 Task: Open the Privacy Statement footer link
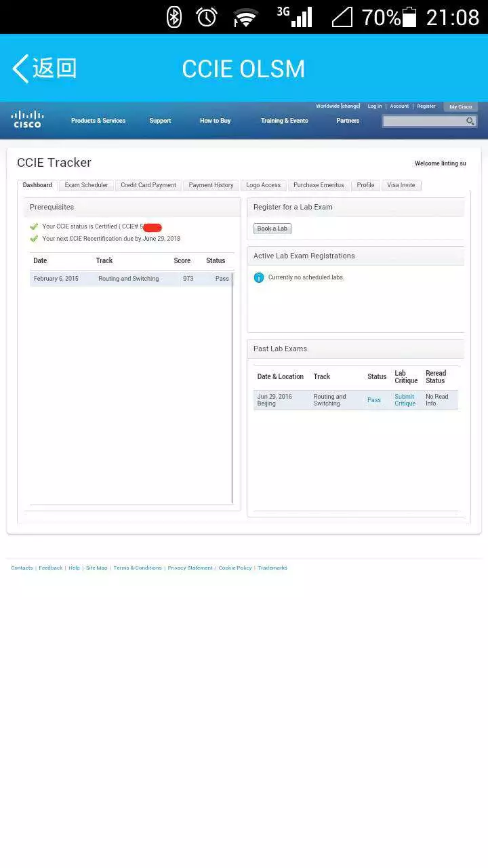[x=190, y=568]
